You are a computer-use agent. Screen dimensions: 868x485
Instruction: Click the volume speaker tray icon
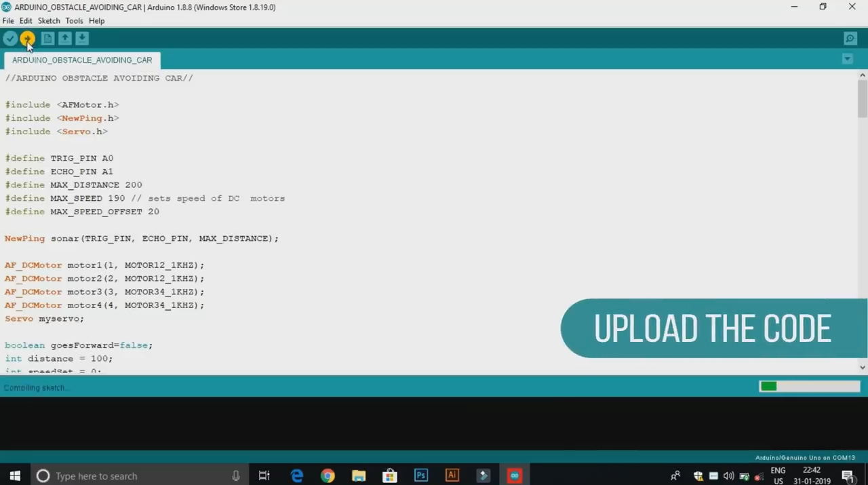[728, 476]
